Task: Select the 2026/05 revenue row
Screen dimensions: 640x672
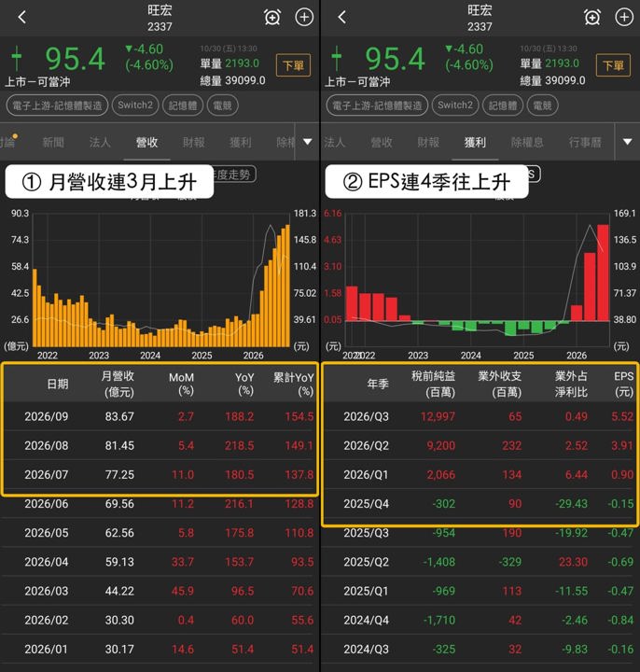Action: pyautogui.click(x=160, y=533)
